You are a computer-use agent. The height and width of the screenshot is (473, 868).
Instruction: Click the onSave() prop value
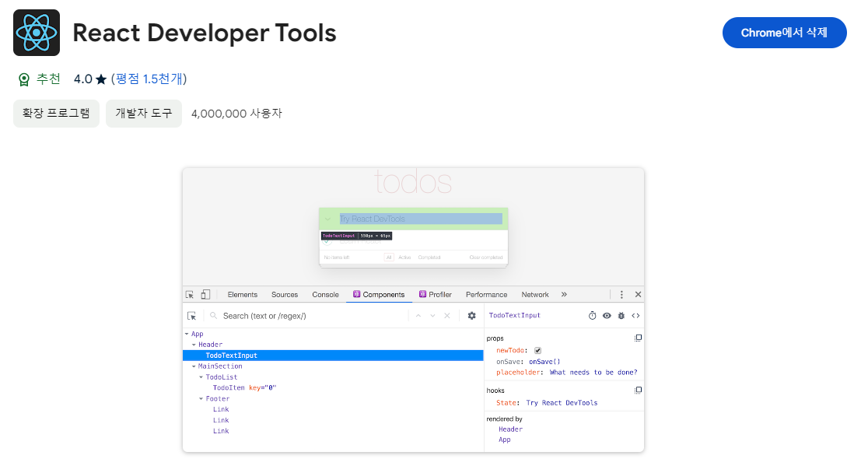[544, 362]
